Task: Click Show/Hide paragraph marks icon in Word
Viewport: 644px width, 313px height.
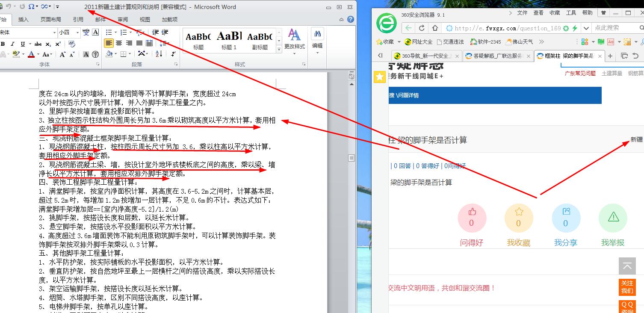Action: point(173,54)
